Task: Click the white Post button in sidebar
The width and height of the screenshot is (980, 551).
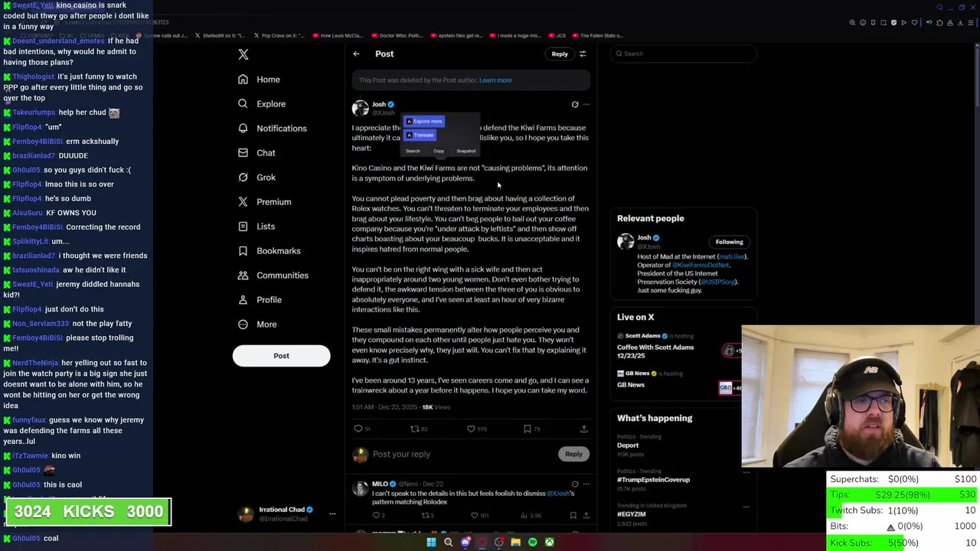Action: (281, 356)
